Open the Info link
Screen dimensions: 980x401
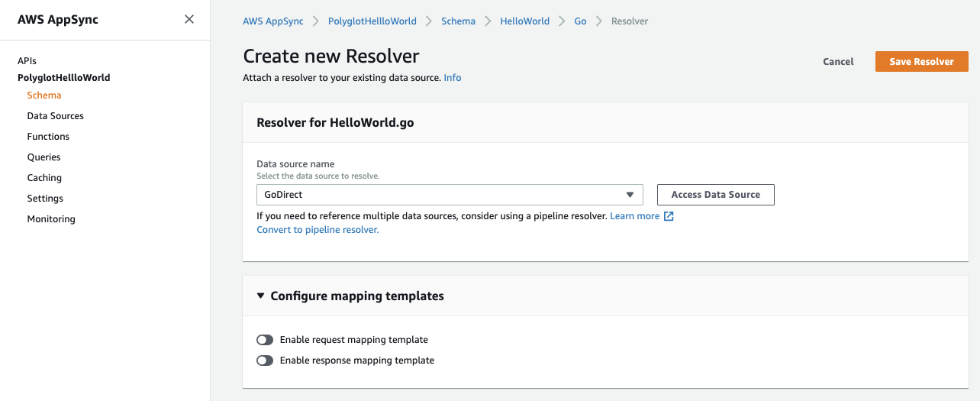point(453,78)
